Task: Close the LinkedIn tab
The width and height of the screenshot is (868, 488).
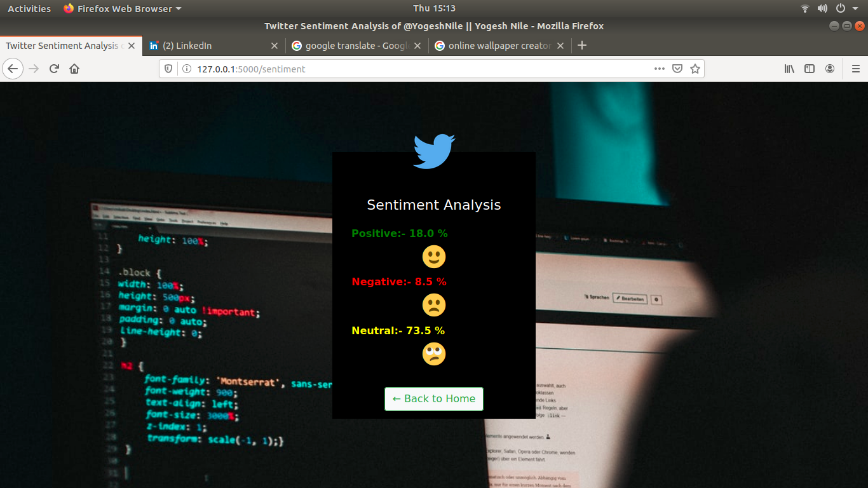Action: (275, 46)
